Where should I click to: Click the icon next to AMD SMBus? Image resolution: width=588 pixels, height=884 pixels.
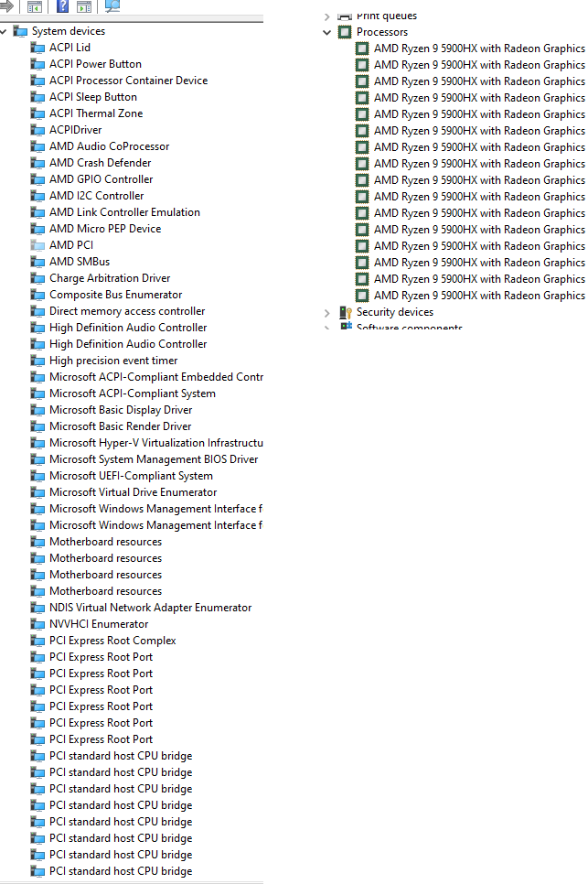click(x=37, y=262)
